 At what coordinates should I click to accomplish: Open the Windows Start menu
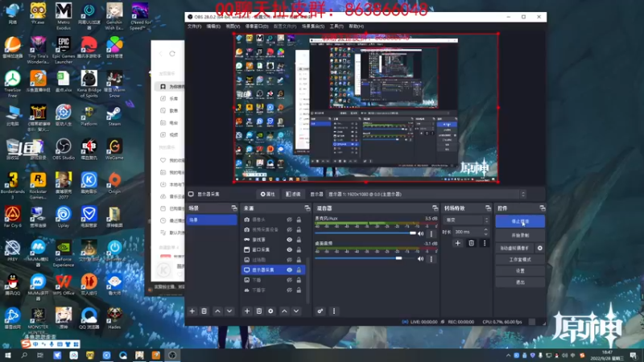click(x=8, y=356)
